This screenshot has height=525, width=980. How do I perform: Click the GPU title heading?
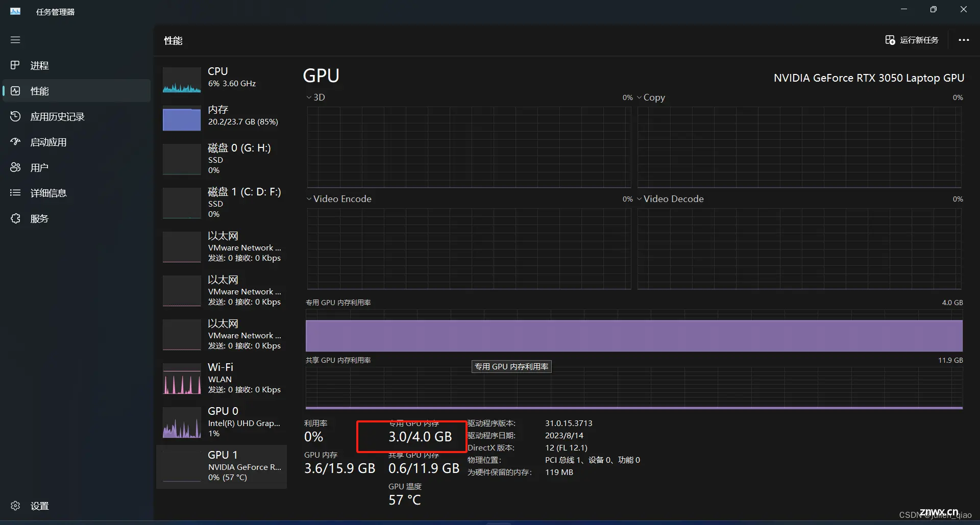(321, 76)
